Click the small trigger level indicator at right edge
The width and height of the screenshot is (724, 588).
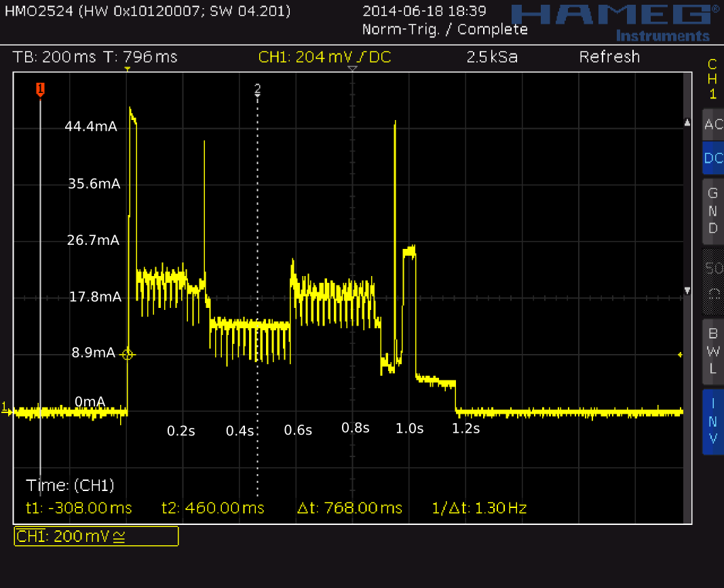click(680, 355)
